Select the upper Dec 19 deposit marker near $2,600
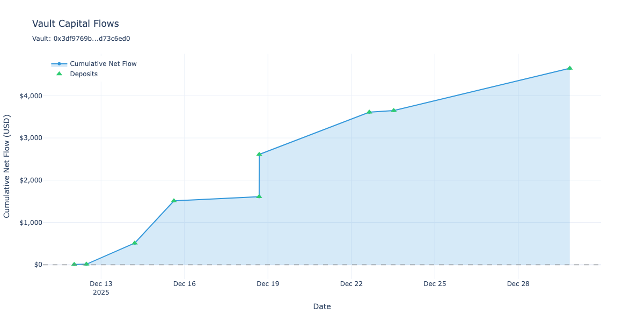Viewport: 644px width, 322px height. [259, 154]
